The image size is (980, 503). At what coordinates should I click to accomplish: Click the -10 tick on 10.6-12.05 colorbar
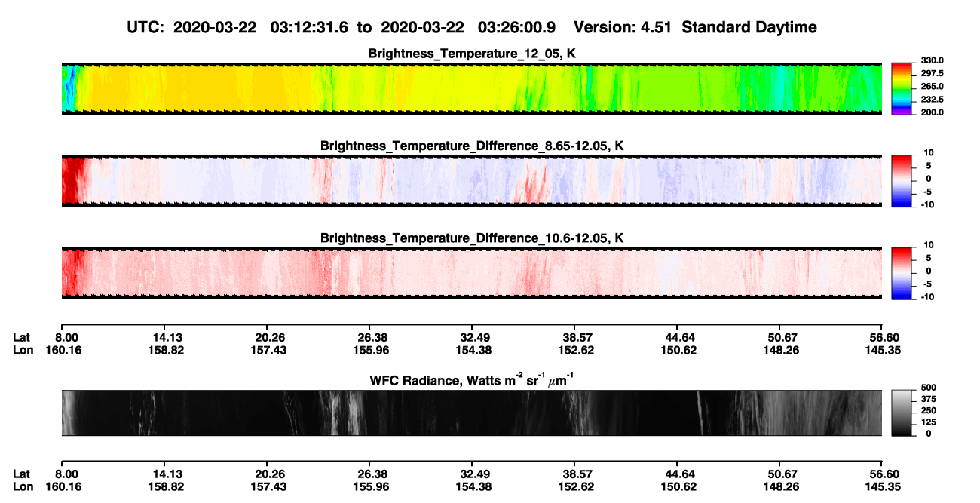[927, 297]
